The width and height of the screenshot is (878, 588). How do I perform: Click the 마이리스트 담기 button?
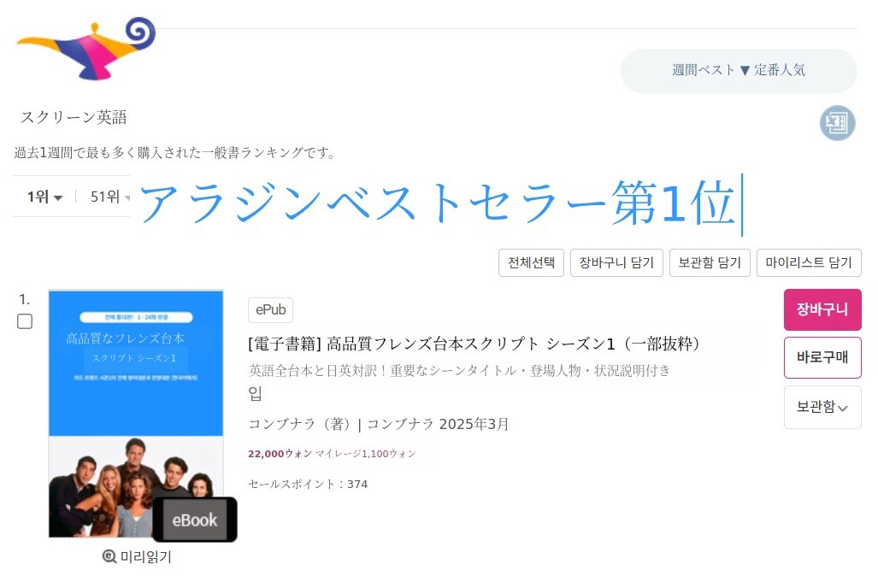click(808, 263)
